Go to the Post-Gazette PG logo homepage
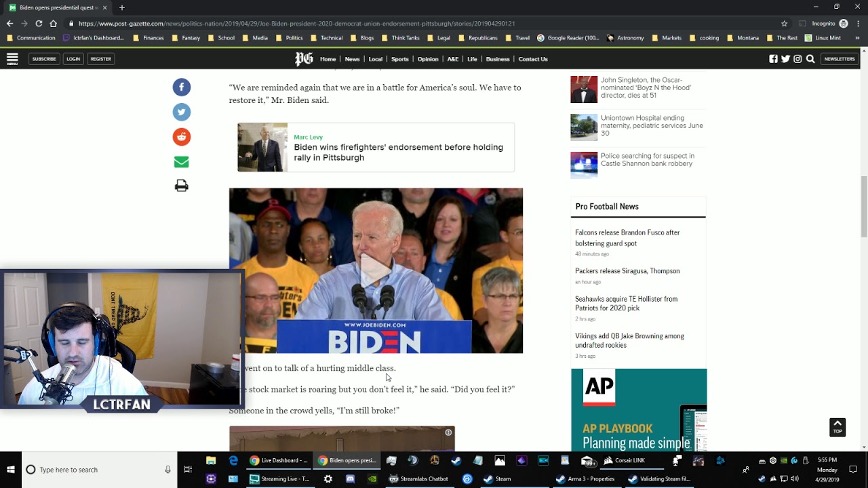The image size is (868, 488). [304, 59]
